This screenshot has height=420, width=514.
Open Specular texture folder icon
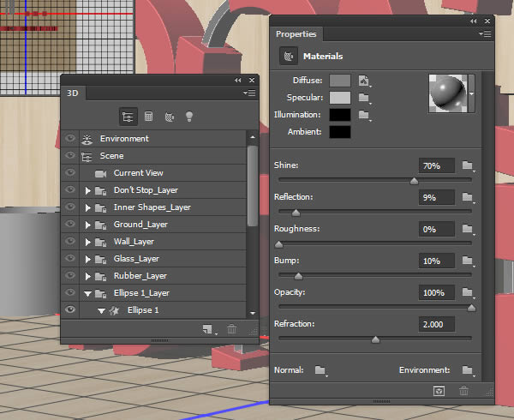tap(364, 98)
